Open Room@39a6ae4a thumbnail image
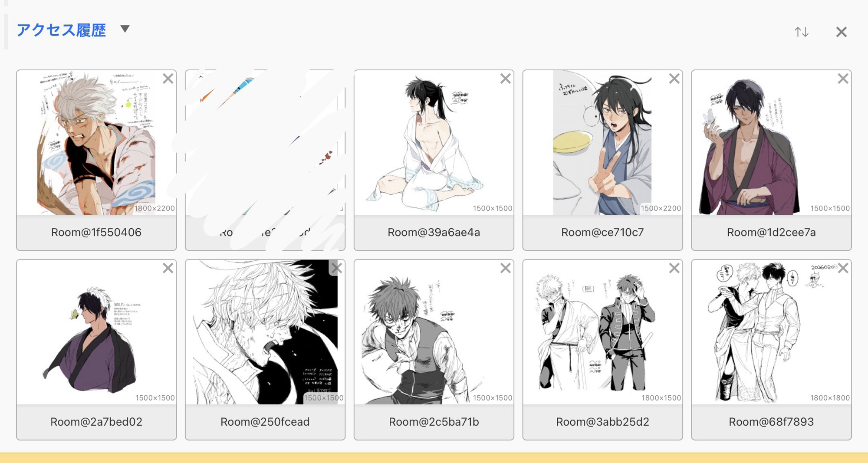This screenshot has height=463, width=868. pos(434,142)
